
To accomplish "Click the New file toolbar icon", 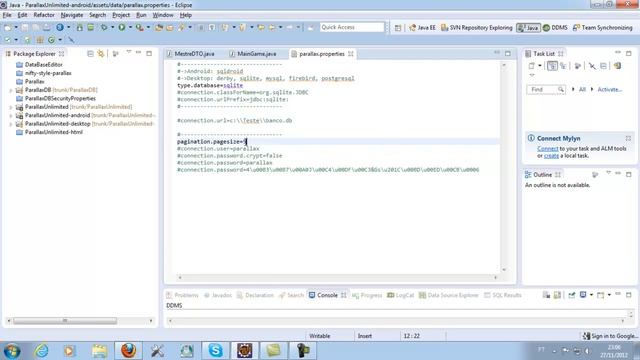I will pos(8,28).
